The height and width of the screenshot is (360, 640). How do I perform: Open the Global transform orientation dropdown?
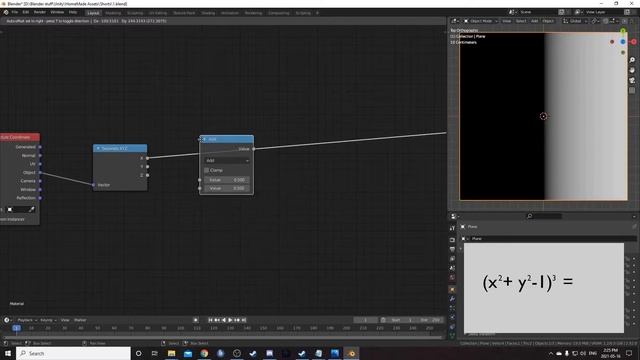coord(575,21)
